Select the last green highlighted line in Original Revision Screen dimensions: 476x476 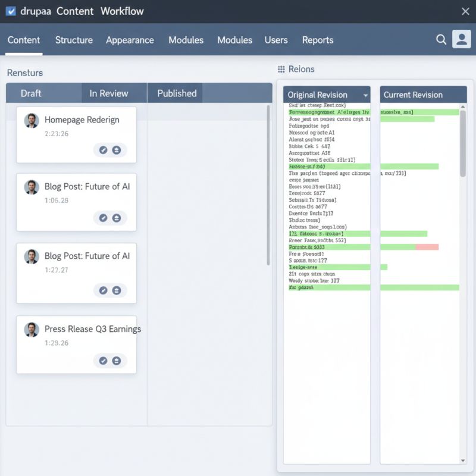tap(330, 287)
